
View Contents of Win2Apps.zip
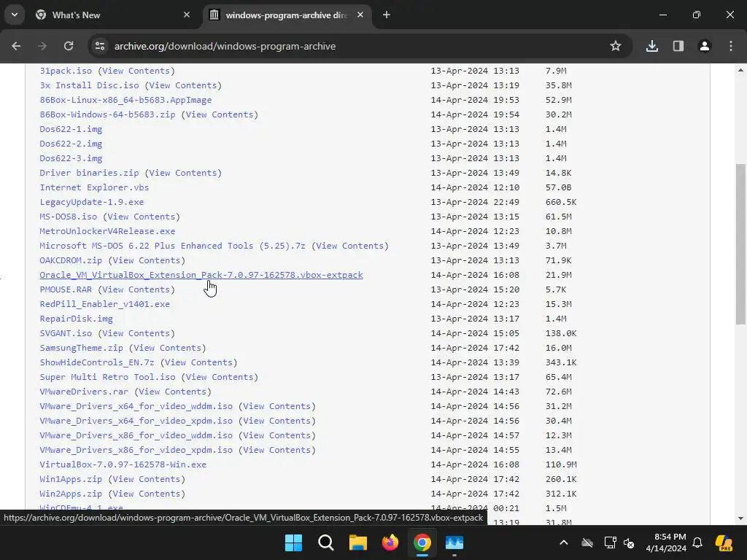coord(147,494)
